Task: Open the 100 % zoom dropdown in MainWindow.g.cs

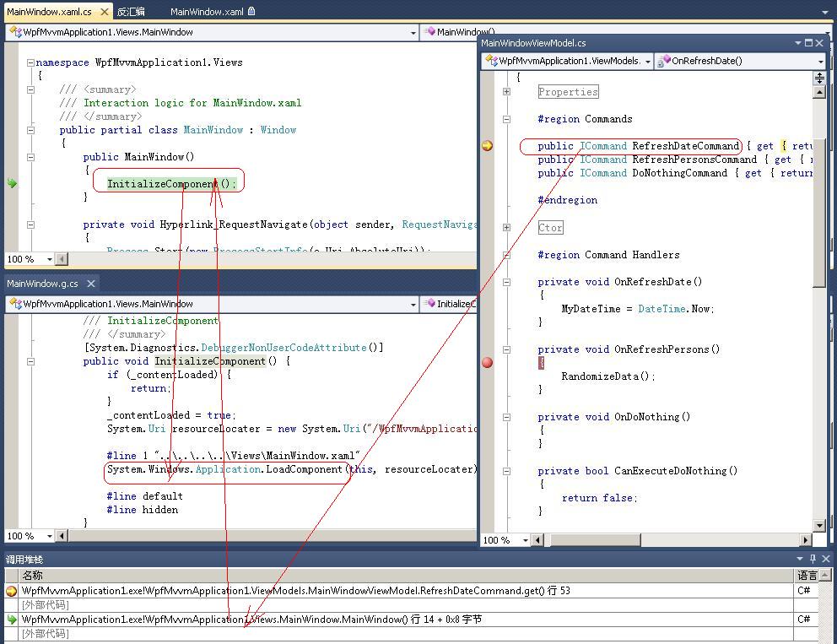Action: point(49,536)
